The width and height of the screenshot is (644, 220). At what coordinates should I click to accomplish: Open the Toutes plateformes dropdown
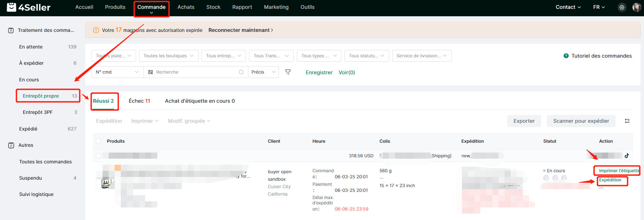(x=114, y=56)
